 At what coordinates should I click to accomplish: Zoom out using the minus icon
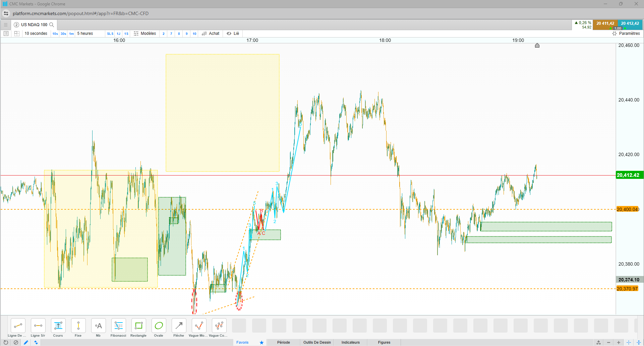608,342
